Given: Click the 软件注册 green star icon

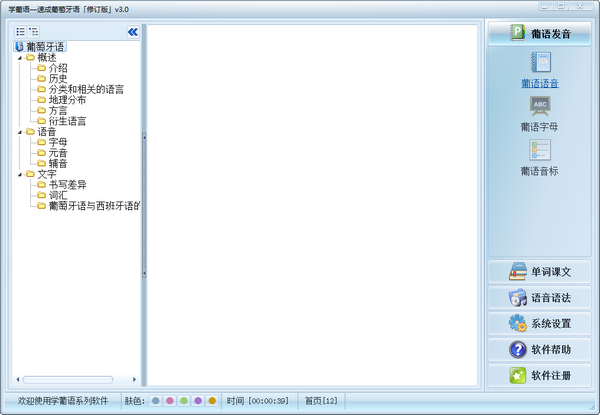Looking at the screenshot, I should tap(518, 375).
